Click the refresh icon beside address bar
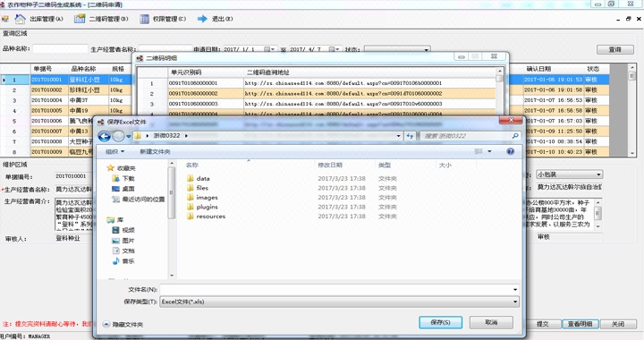Image resolution: width=644 pixels, height=340 pixels. (410, 136)
